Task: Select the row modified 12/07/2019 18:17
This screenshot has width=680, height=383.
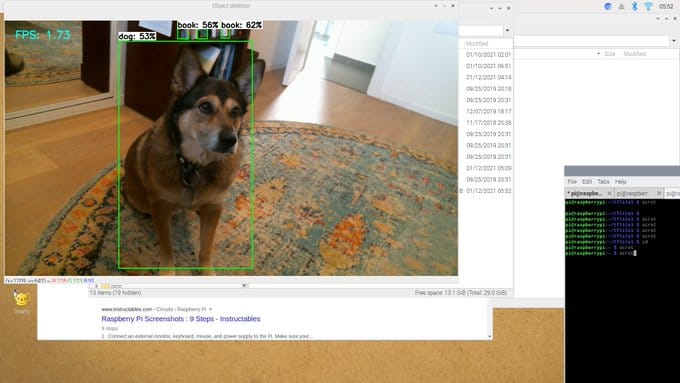Action: pyautogui.click(x=488, y=111)
